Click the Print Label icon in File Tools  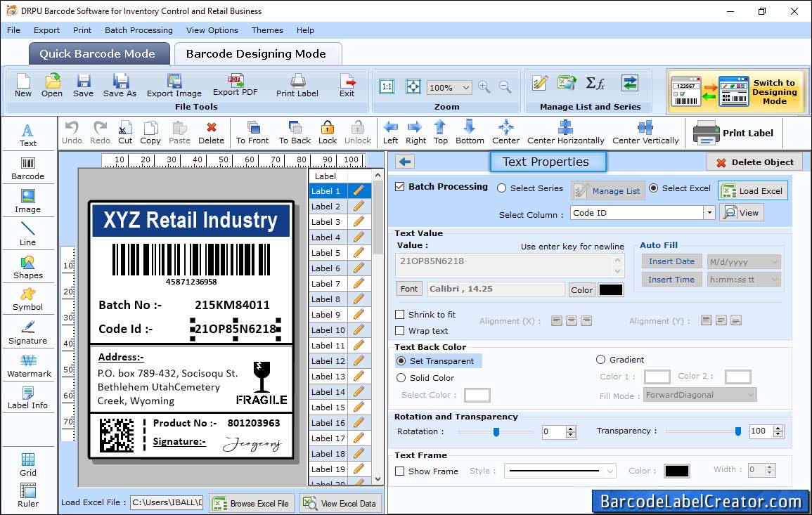(297, 86)
